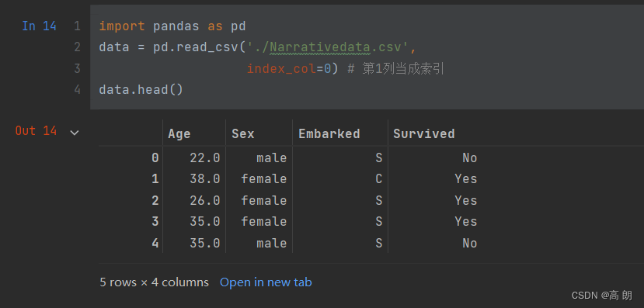Click row index 4 in the table
This screenshot has width=644, height=308.
[x=155, y=243]
